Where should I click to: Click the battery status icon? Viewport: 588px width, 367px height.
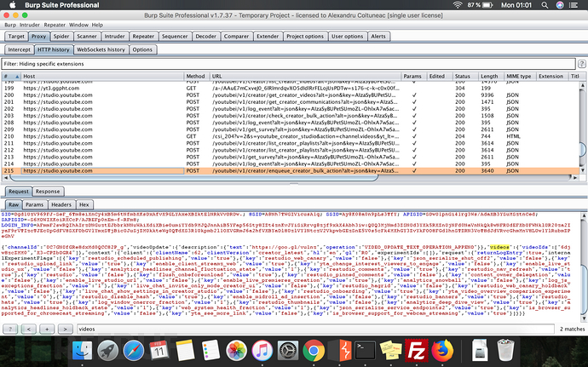click(487, 5)
